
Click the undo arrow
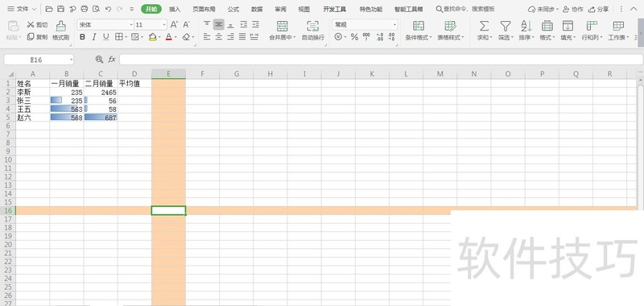point(108,9)
